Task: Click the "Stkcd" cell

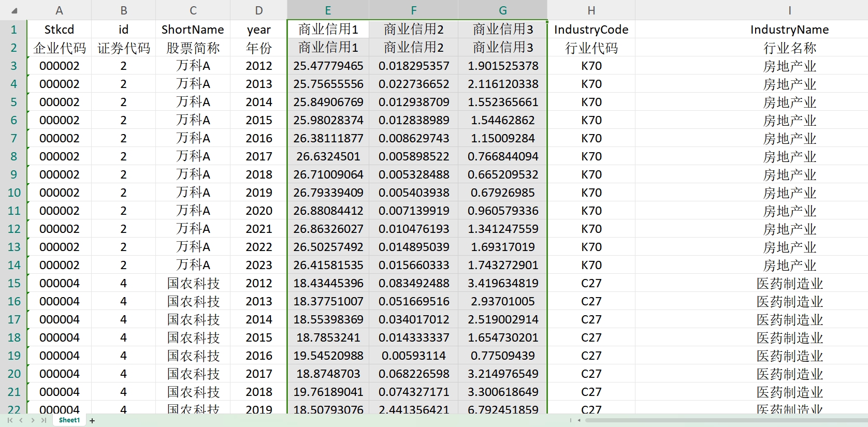Action: (59, 30)
